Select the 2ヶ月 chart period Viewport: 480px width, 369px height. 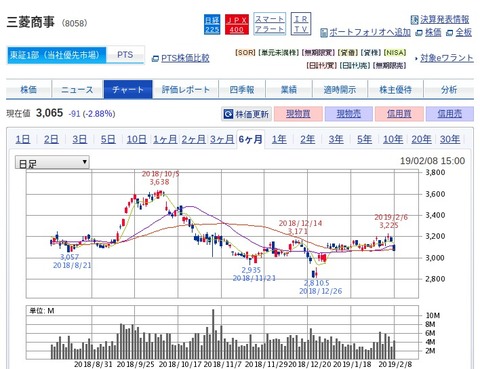point(193,139)
